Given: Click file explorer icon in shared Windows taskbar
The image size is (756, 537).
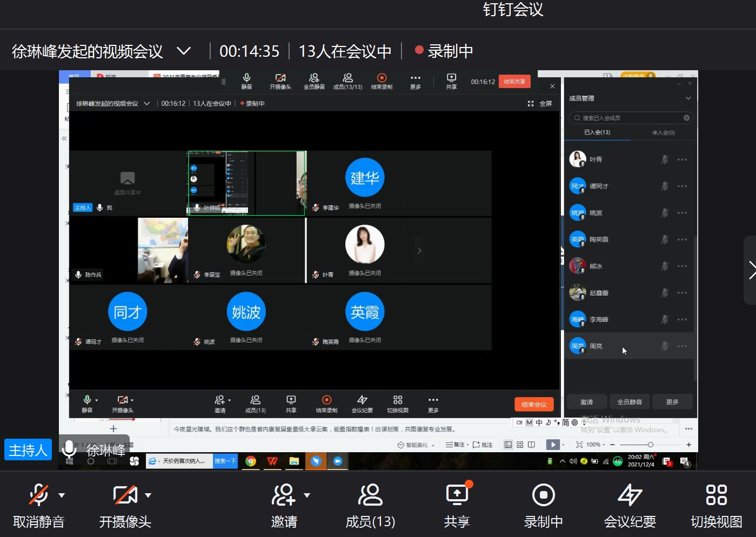Looking at the screenshot, I should click(294, 461).
